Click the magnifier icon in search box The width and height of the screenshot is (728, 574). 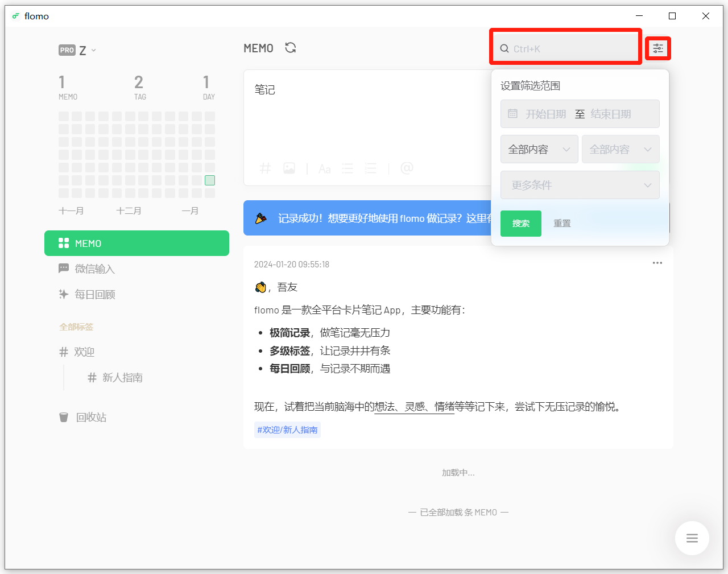click(x=504, y=49)
